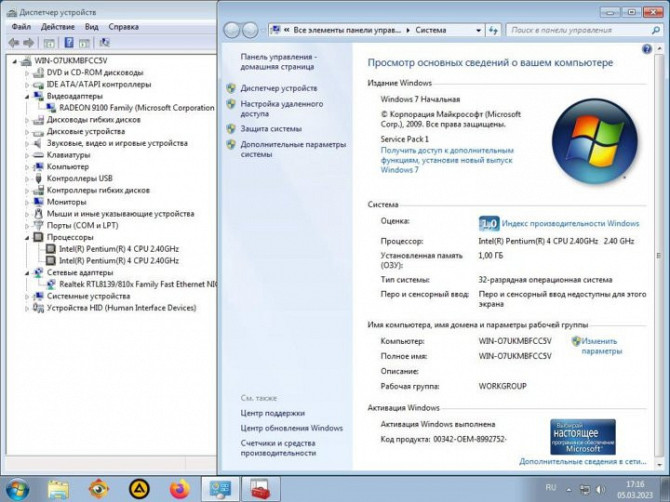This screenshot has height=502, width=670.
Task: Select second Intel Pentium 4 CPU entry
Action: [119, 261]
